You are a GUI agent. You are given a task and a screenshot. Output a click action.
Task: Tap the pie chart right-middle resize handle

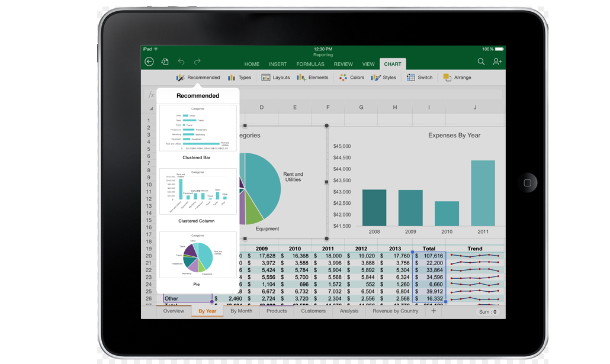tap(326, 182)
